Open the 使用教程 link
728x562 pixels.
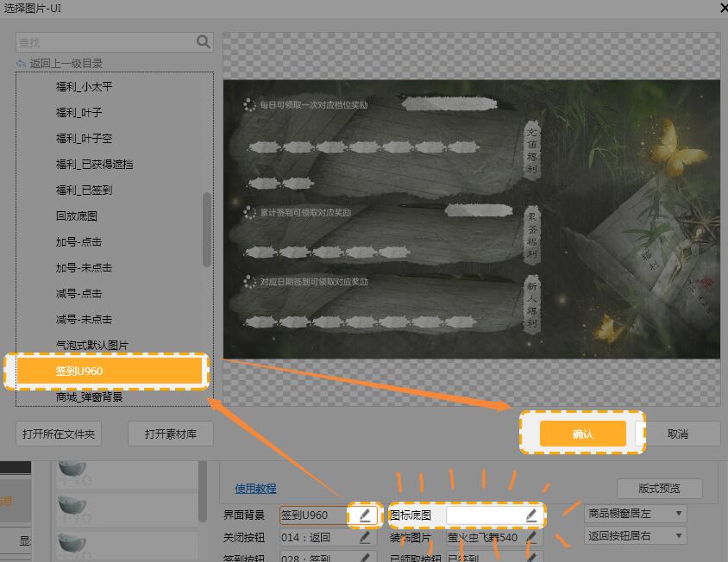[255, 489]
